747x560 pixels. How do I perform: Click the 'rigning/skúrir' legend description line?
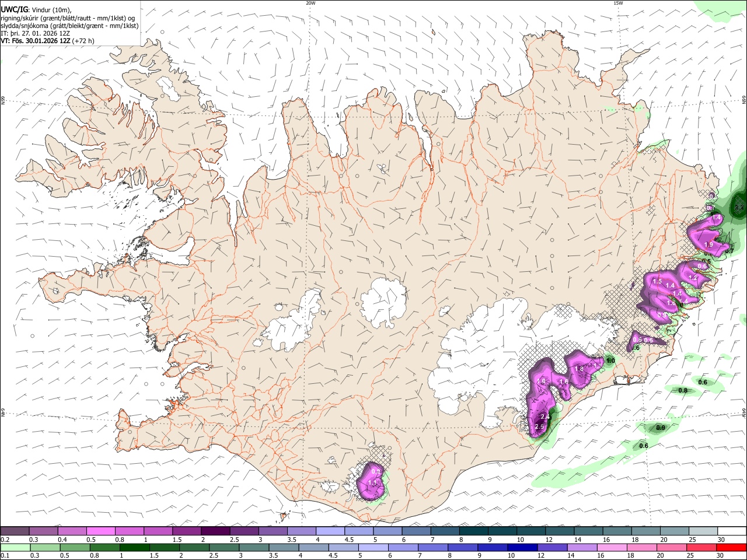click(x=68, y=18)
